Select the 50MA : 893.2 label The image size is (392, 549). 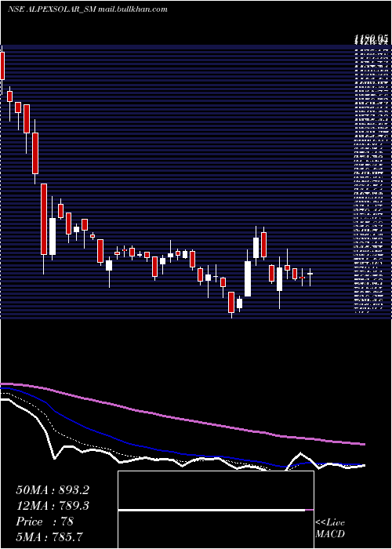click(x=53, y=490)
